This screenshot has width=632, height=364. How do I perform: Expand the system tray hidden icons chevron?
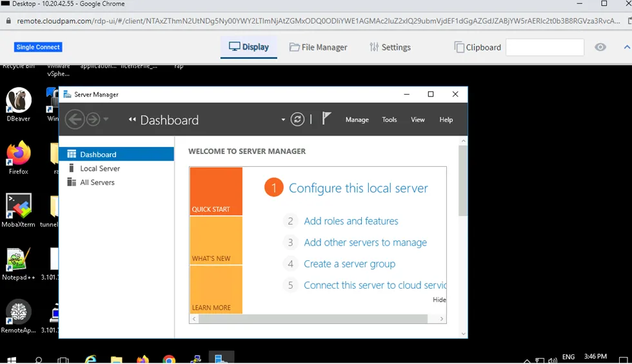point(527,361)
